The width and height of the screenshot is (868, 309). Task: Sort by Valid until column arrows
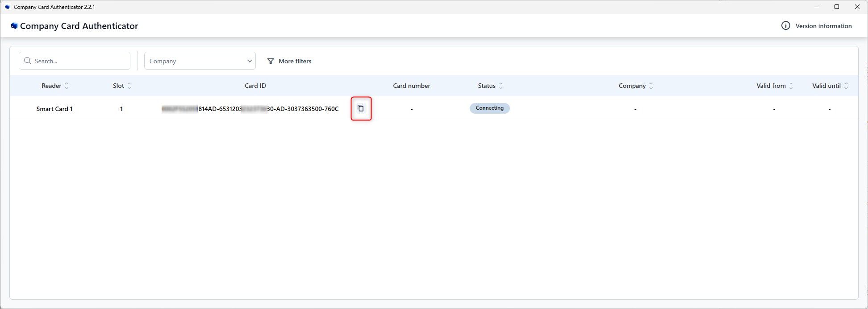coord(846,86)
